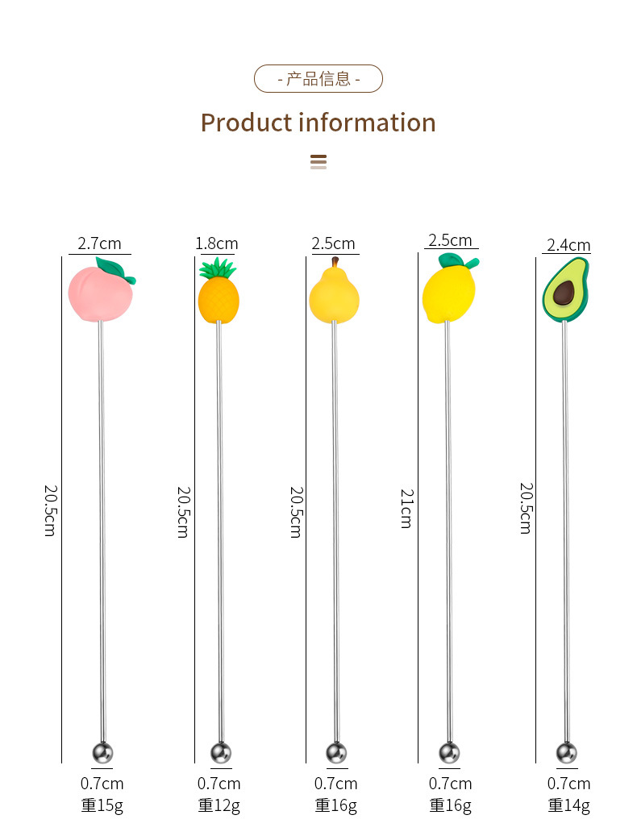Click the steel ball under the peach stirrer
The image size is (637, 840).
point(102,753)
